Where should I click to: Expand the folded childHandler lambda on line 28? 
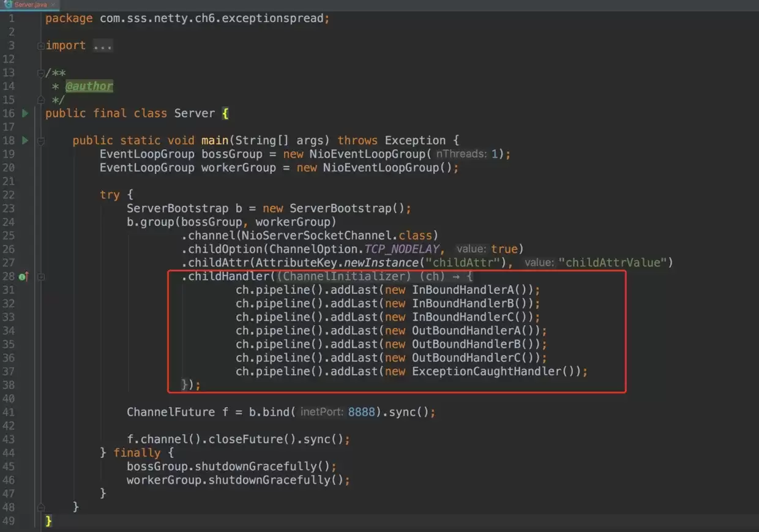click(40, 277)
